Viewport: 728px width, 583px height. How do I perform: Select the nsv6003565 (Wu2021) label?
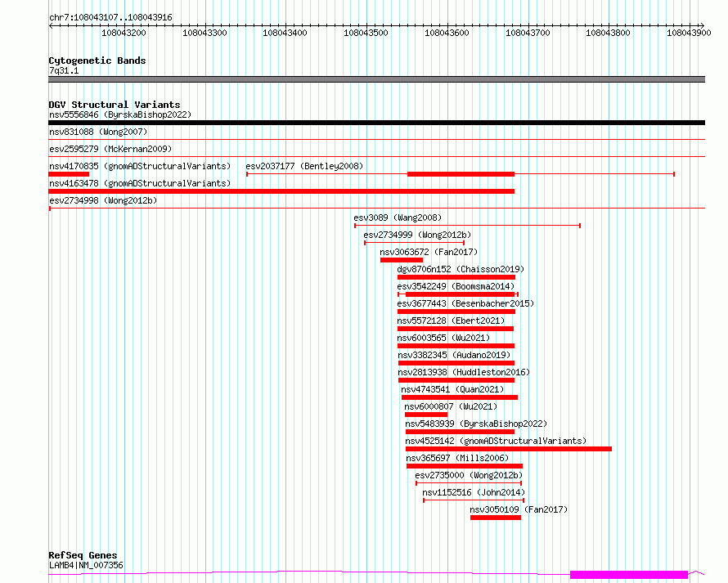(443, 338)
